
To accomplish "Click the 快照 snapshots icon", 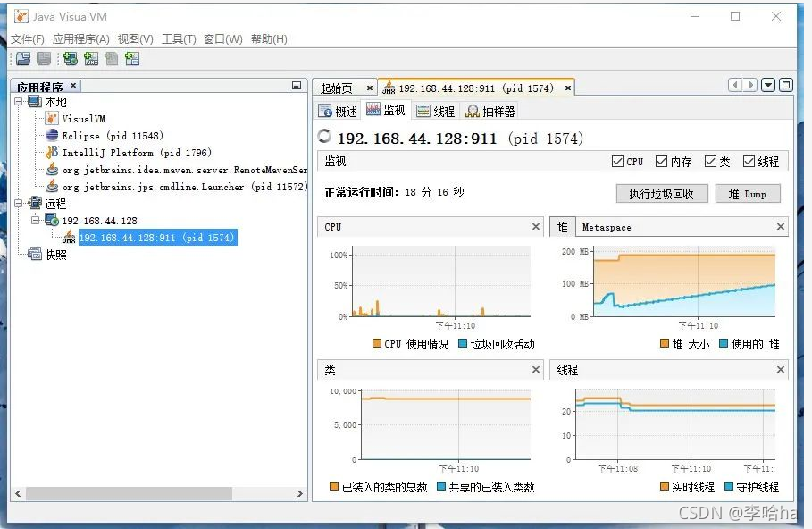I will click(35, 254).
